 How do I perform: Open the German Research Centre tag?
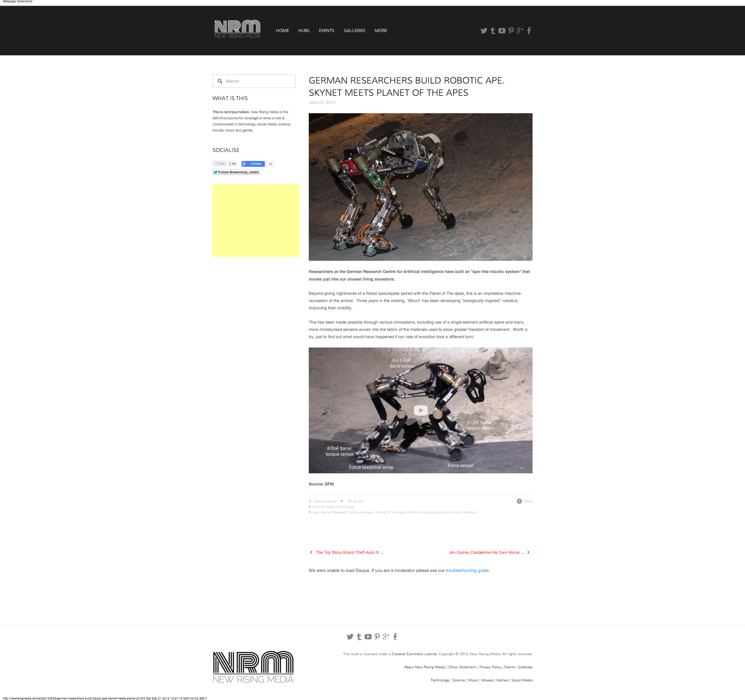339,512
